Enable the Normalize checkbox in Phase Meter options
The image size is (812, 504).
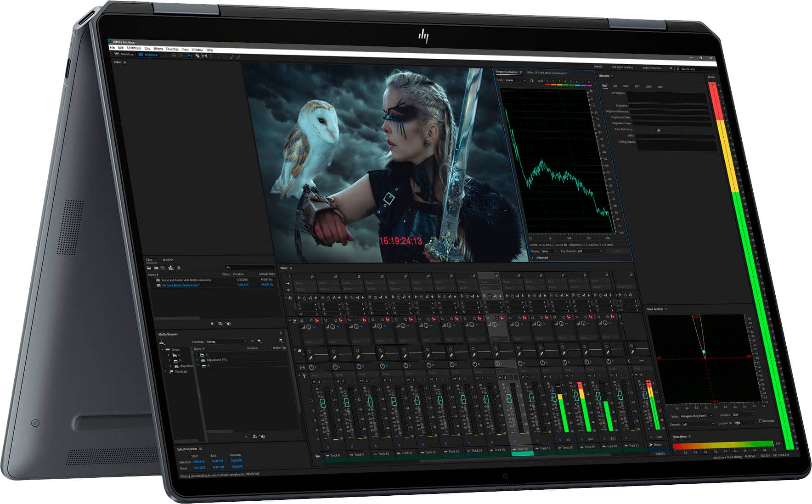coord(761,422)
